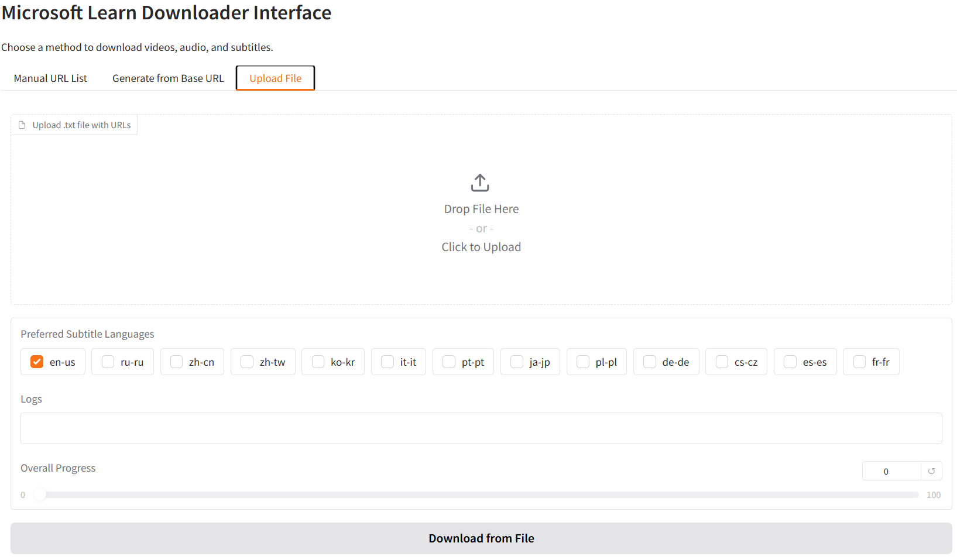This screenshot has height=560, width=957.
Task: Click the reset icon next to progress value
Action: [931, 471]
